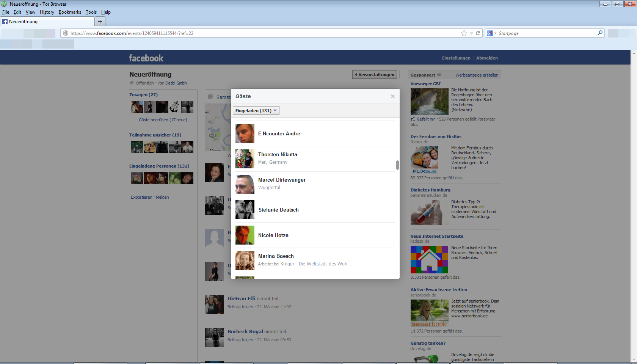Open the Eingeladen (131) dropdown filter
Image resolution: width=637 pixels, height=364 pixels.
(256, 111)
